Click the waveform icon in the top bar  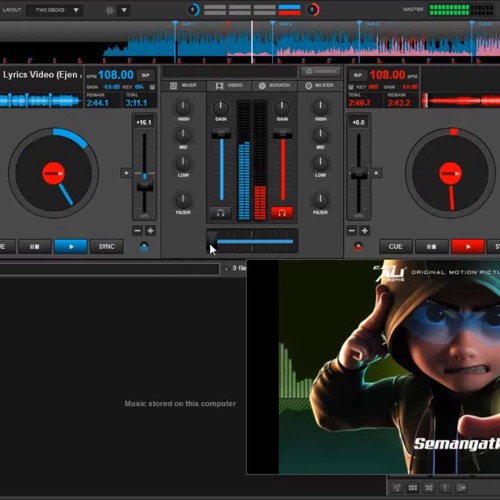point(110,10)
